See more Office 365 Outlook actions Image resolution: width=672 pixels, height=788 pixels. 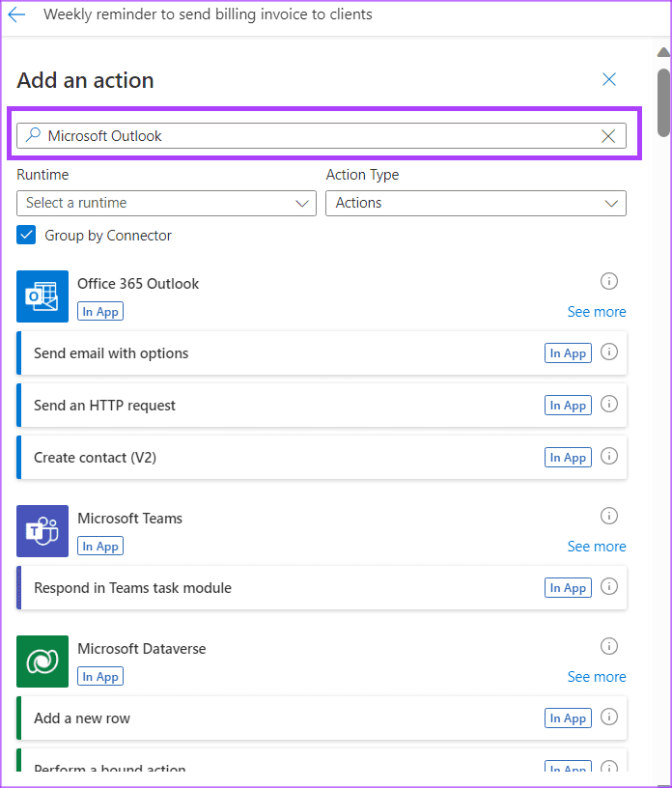click(596, 312)
